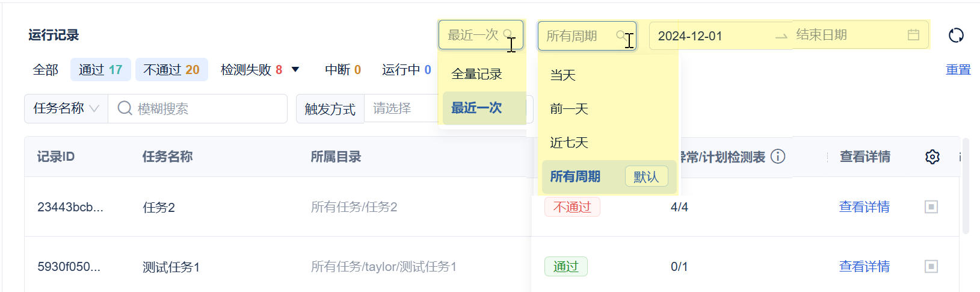Click the 重置 link

(958, 70)
